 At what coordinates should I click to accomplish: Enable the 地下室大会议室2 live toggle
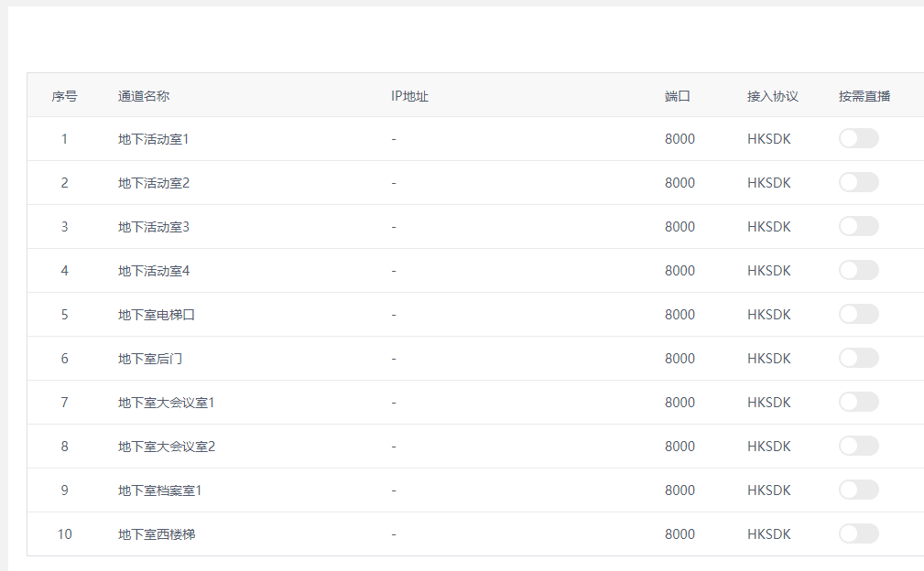pos(858,446)
